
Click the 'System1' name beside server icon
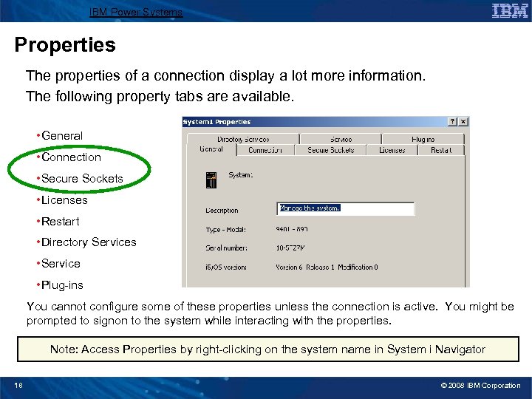coord(240,175)
